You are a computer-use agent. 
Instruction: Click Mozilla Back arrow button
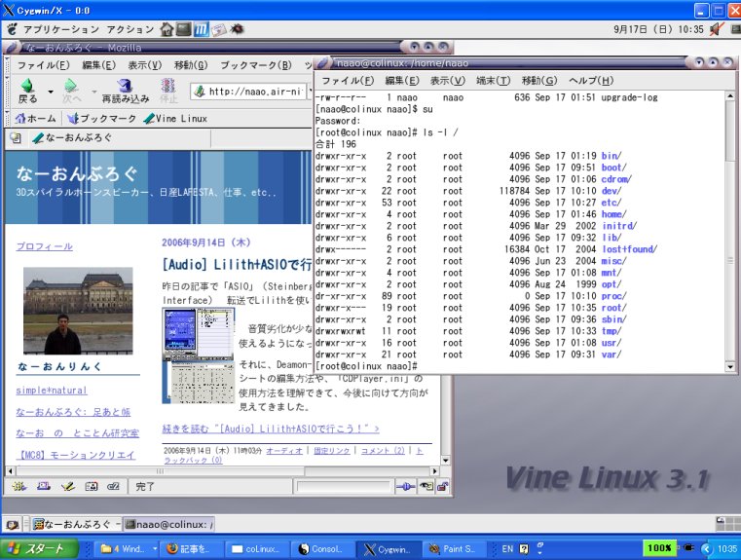click(27, 92)
